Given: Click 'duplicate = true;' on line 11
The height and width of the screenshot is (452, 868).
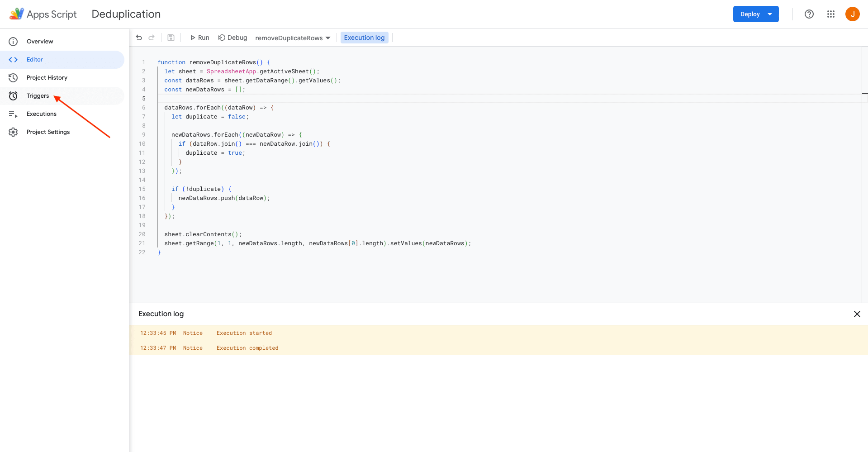Looking at the screenshot, I should point(215,153).
